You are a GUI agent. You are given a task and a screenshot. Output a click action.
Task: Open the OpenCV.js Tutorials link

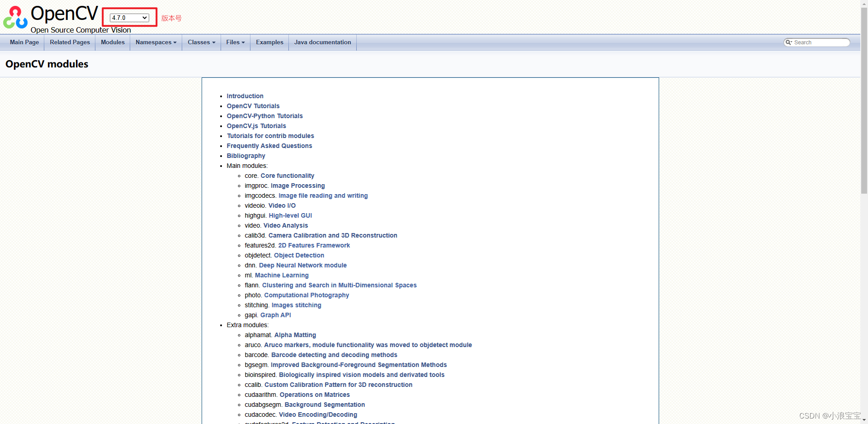[x=256, y=126]
